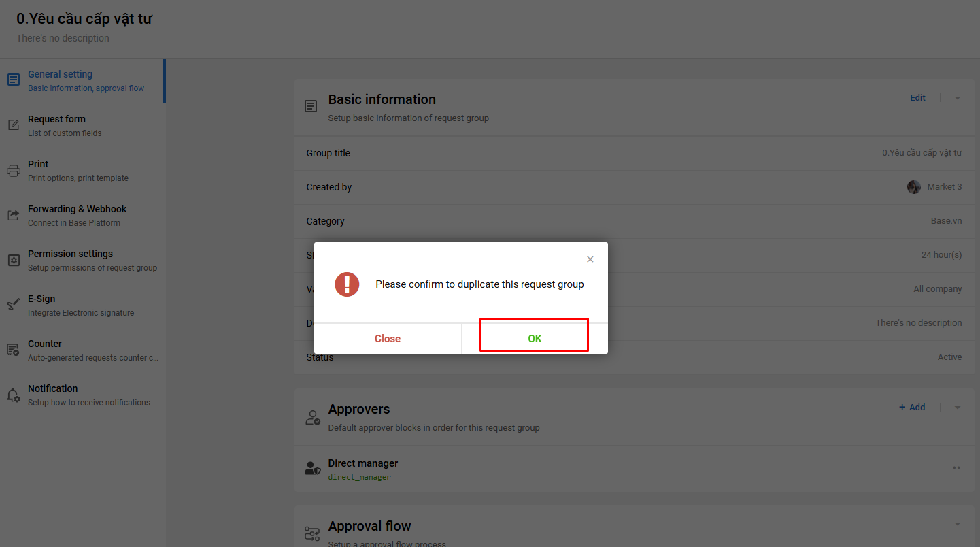Open the Request form menu item
This screenshot has height=547, width=980.
(82, 126)
